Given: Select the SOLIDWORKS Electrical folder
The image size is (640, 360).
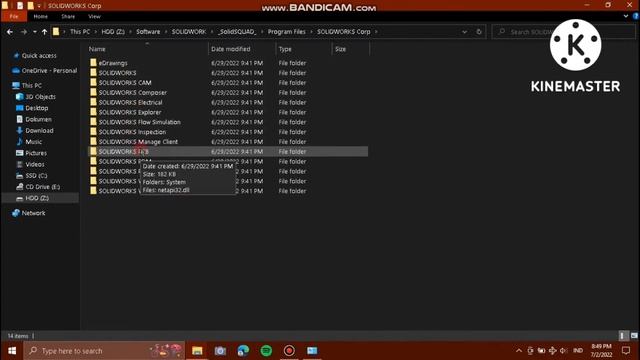Looking at the screenshot, I should (x=228, y=102).
